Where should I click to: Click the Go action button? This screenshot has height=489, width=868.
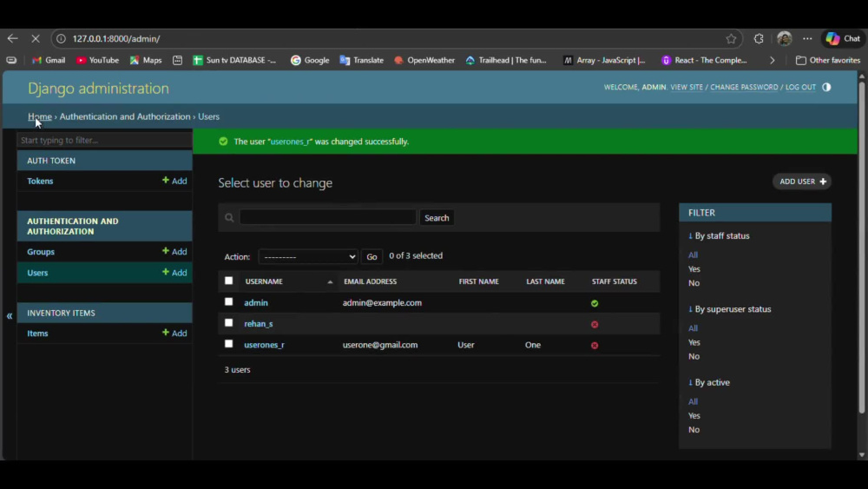372,257
